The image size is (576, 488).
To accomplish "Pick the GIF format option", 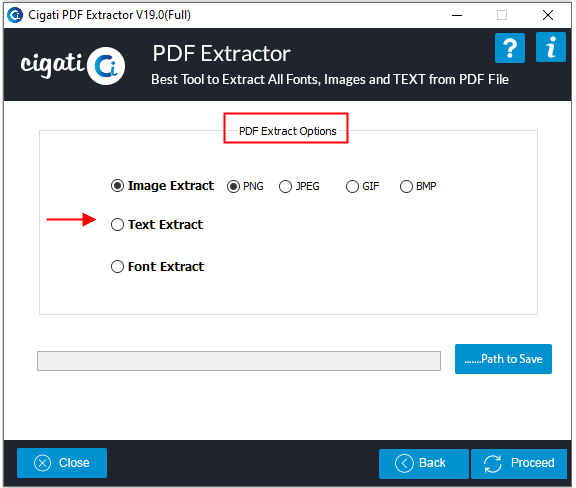I will 352,187.
